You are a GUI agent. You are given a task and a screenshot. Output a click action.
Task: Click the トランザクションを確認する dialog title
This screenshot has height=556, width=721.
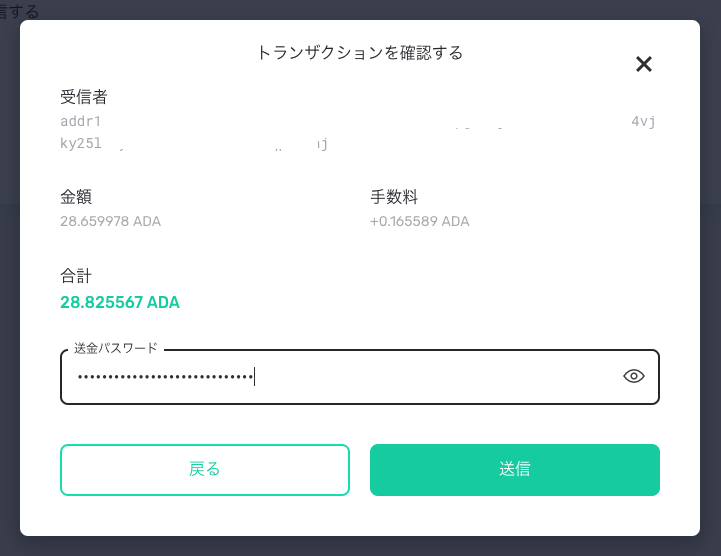coord(360,53)
